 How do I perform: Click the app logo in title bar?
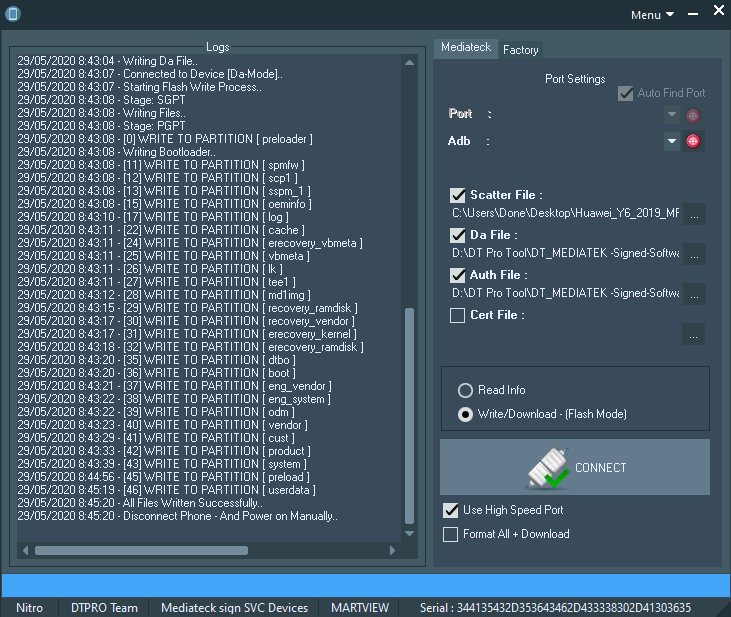[x=14, y=14]
